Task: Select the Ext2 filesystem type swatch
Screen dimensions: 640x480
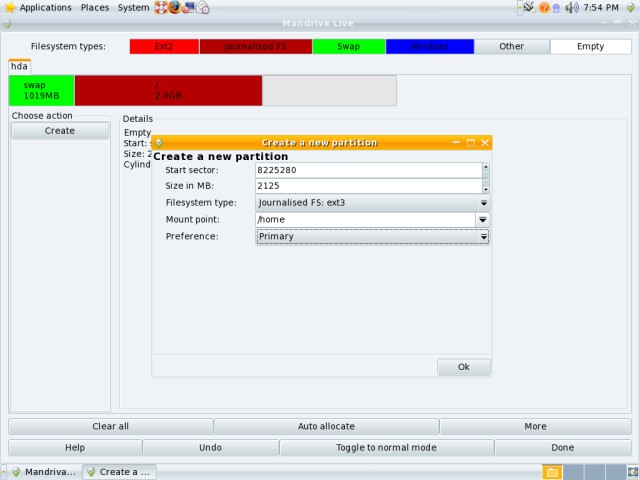Action: [164, 46]
